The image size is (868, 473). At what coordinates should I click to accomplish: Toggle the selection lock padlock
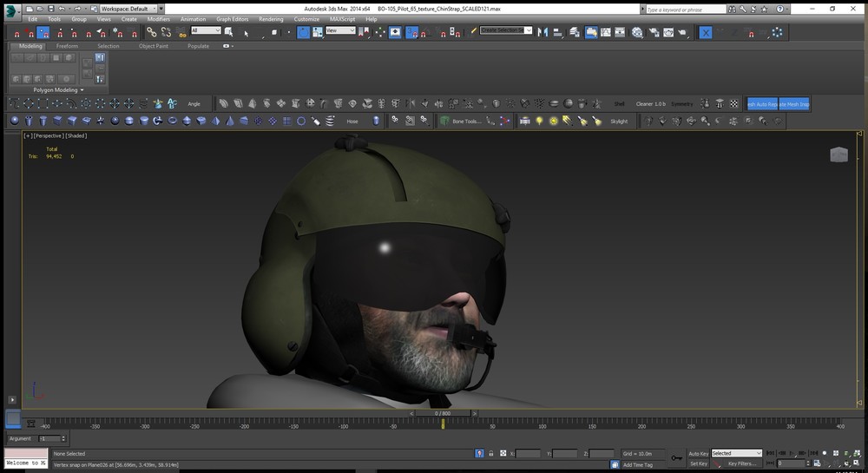pyautogui.click(x=491, y=453)
